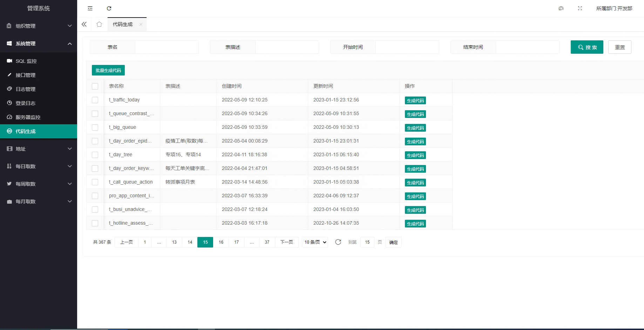Expand the 每月取数 menu chevron
The height and width of the screenshot is (330, 644).
pyautogui.click(x=70, y=201)
